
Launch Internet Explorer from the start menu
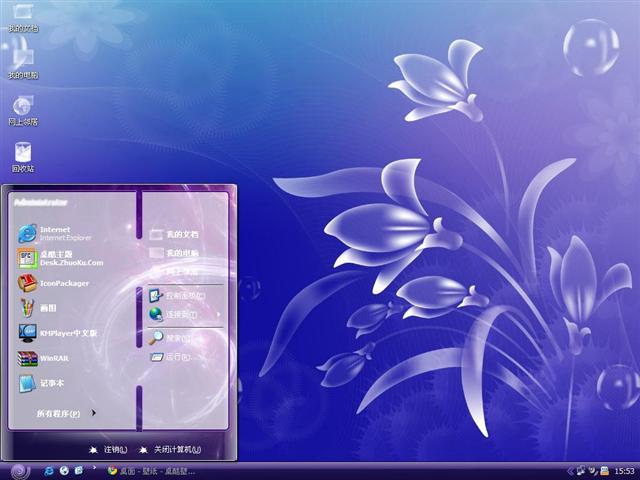(55, 233)
